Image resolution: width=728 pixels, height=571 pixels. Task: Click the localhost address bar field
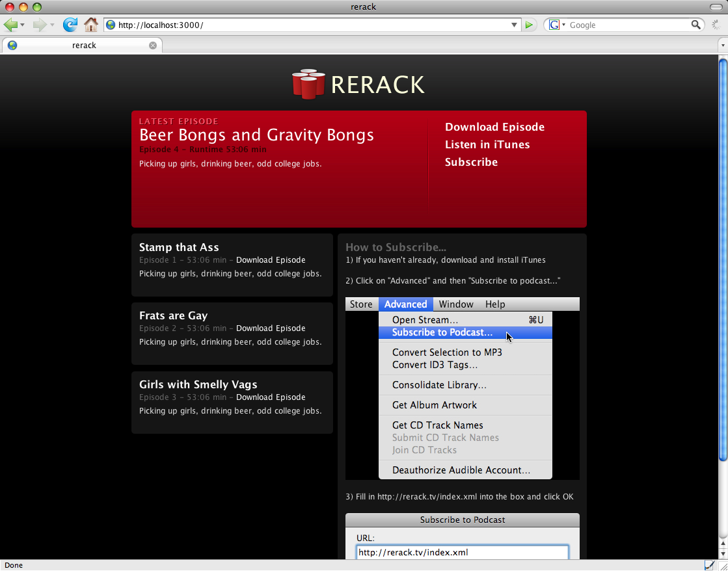click(314, 25)
